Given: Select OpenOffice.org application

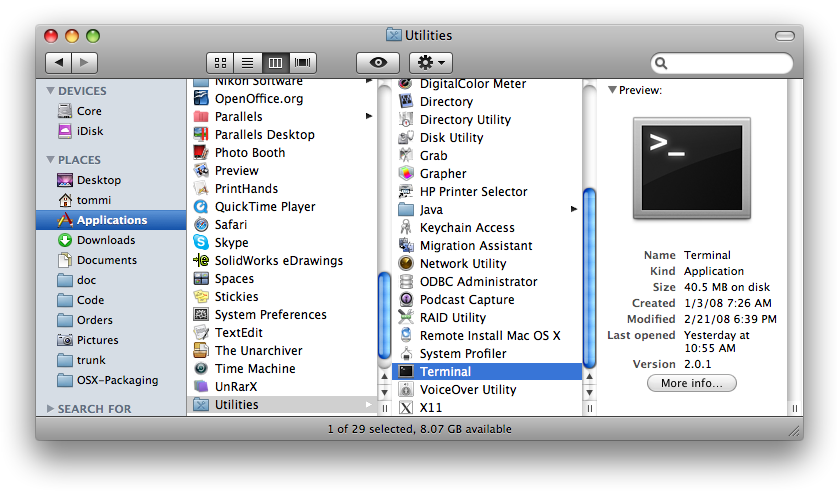Looking at the screenshot, I should [282, 99].
